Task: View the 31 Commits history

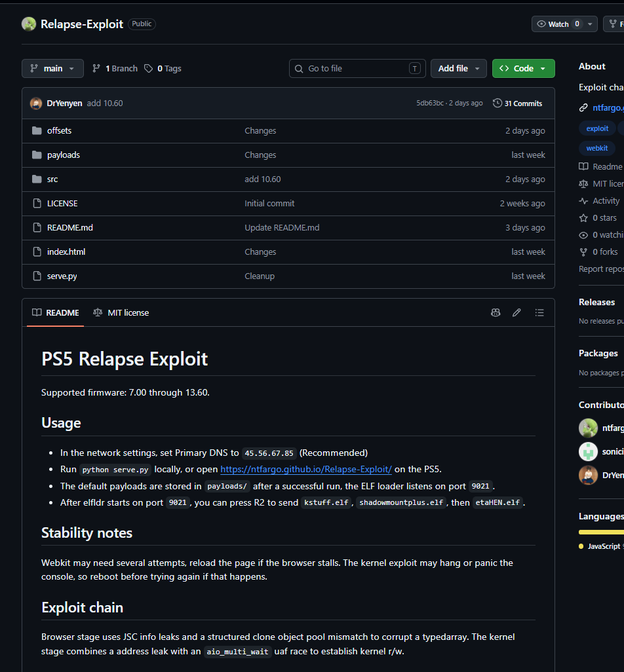Action: pos(518,103)
